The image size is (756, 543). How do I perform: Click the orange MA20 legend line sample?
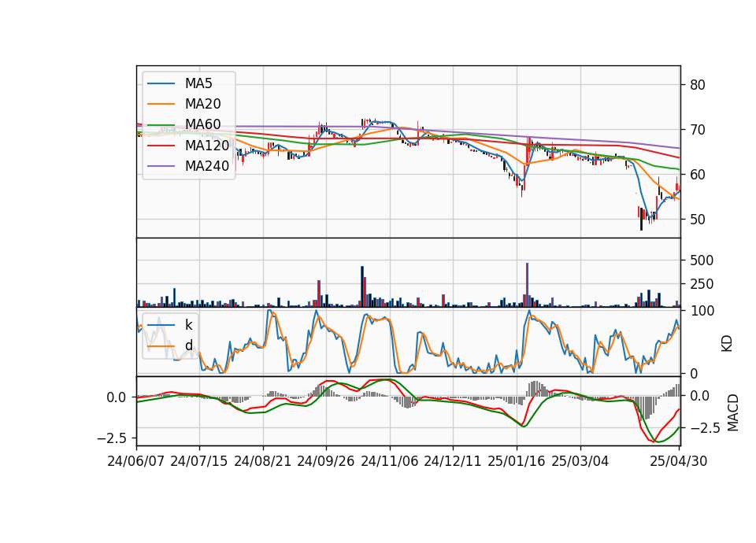point(161,104)
